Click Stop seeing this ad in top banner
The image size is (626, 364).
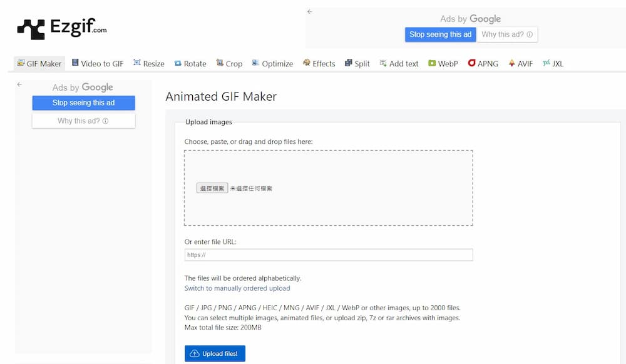point(440,34)
